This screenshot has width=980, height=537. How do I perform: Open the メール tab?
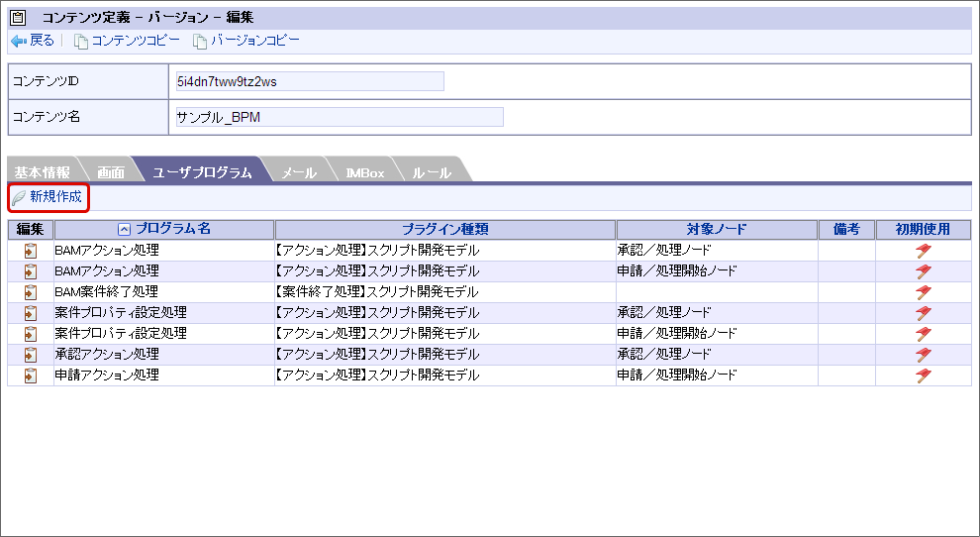coord(299,172)
